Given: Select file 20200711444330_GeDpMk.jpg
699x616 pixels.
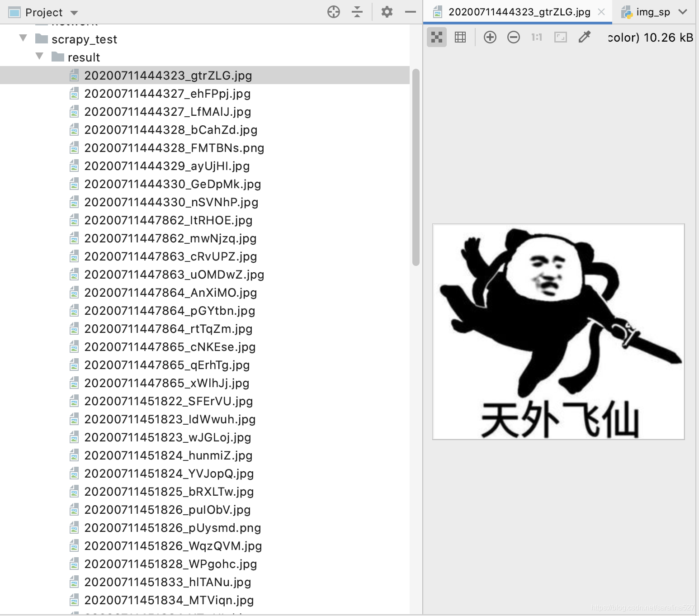Looking at the screenshot, I should (x=173, y=184).
